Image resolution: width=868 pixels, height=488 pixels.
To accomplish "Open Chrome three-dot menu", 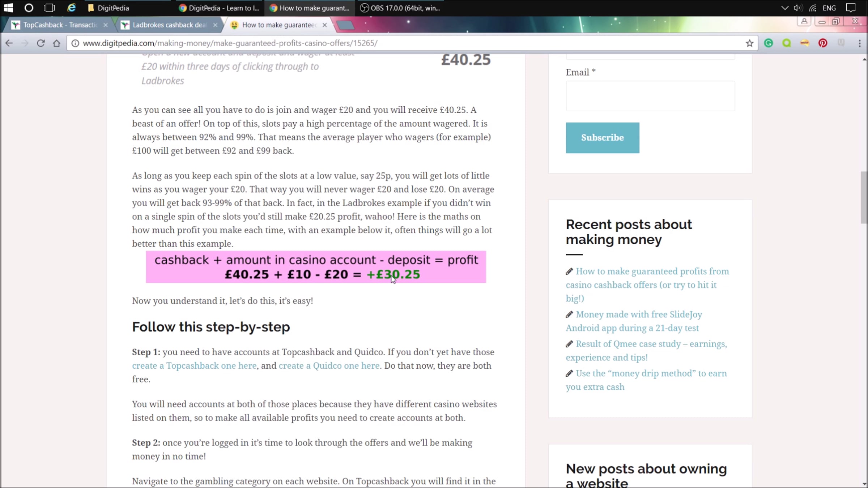I will pyautogui.click(x=860, y=43).
